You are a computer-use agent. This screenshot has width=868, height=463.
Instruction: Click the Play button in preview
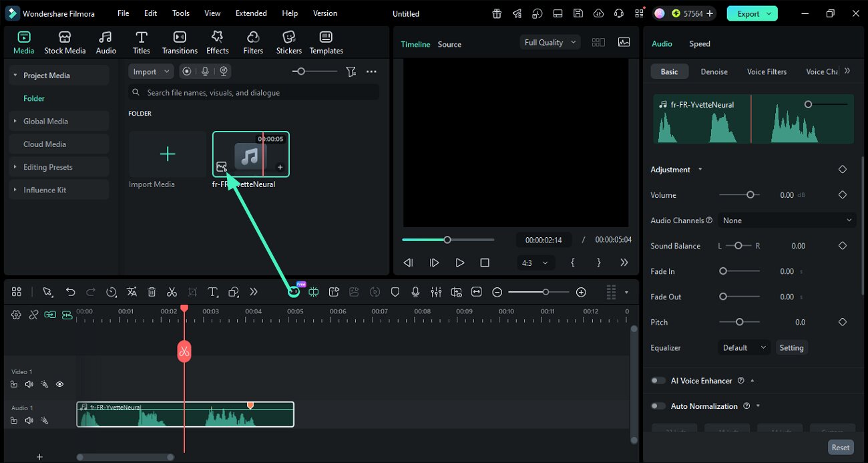pyautogui.click(x=459, y=263)
